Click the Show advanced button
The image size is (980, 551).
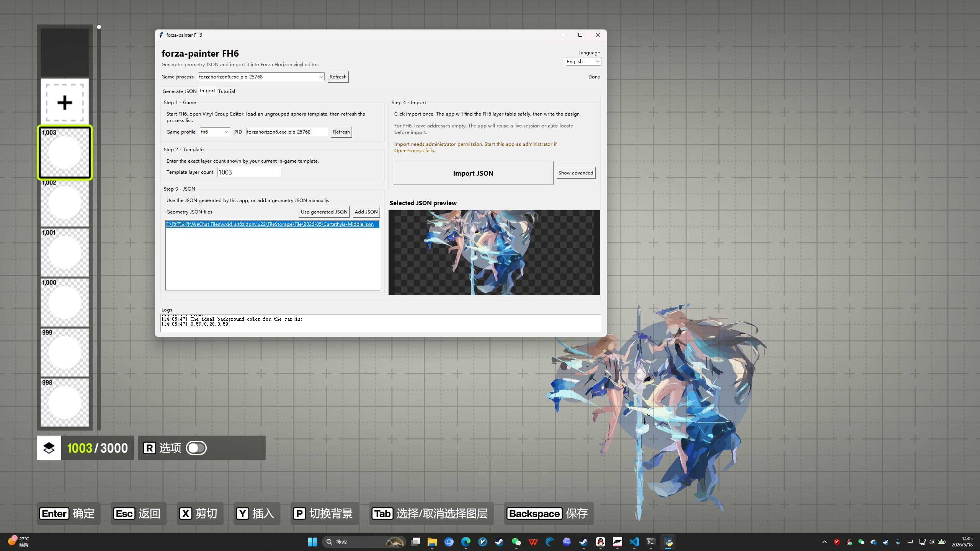[x=575, y=173]
